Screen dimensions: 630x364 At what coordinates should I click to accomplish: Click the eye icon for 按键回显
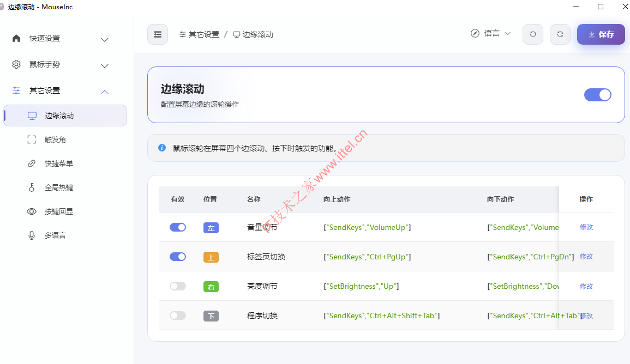pyautogui.click(x=32, y=211)
